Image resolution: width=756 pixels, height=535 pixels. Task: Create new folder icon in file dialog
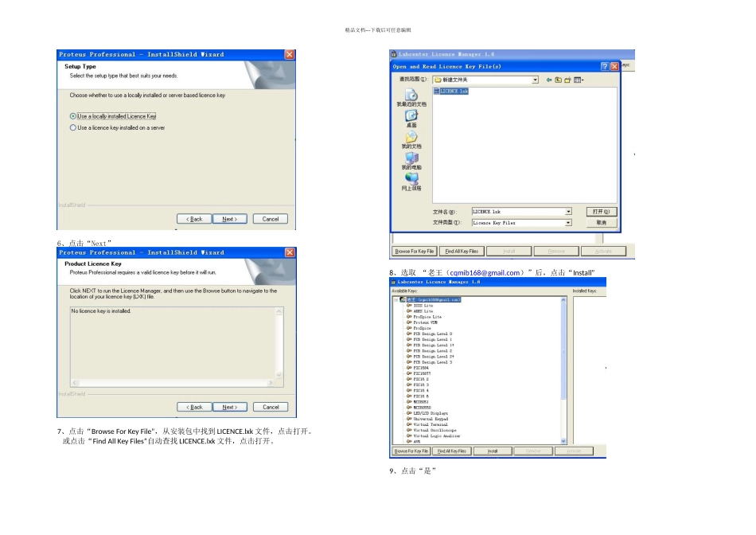(567, 80)
